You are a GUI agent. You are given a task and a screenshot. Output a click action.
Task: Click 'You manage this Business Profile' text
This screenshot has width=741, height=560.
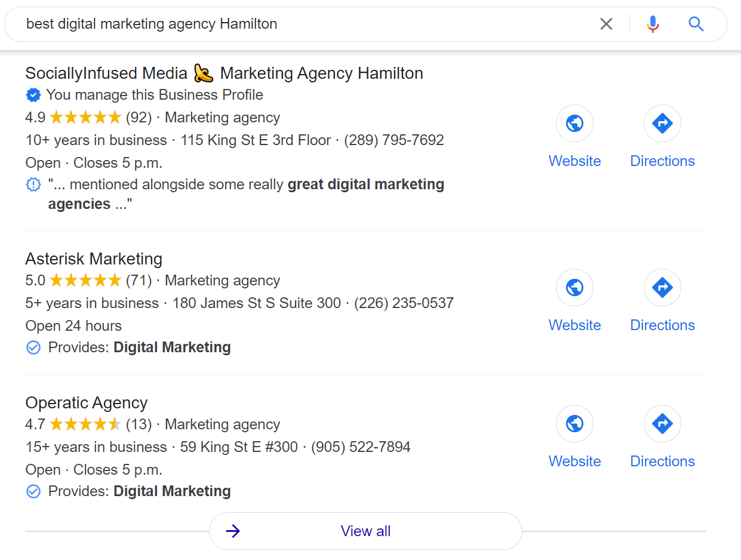(155, 95)
